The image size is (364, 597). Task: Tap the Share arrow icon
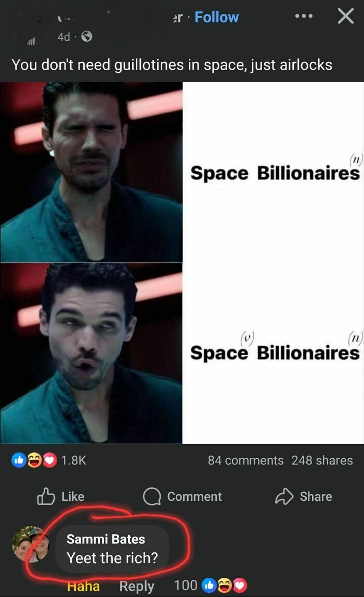tap(284, 497)
